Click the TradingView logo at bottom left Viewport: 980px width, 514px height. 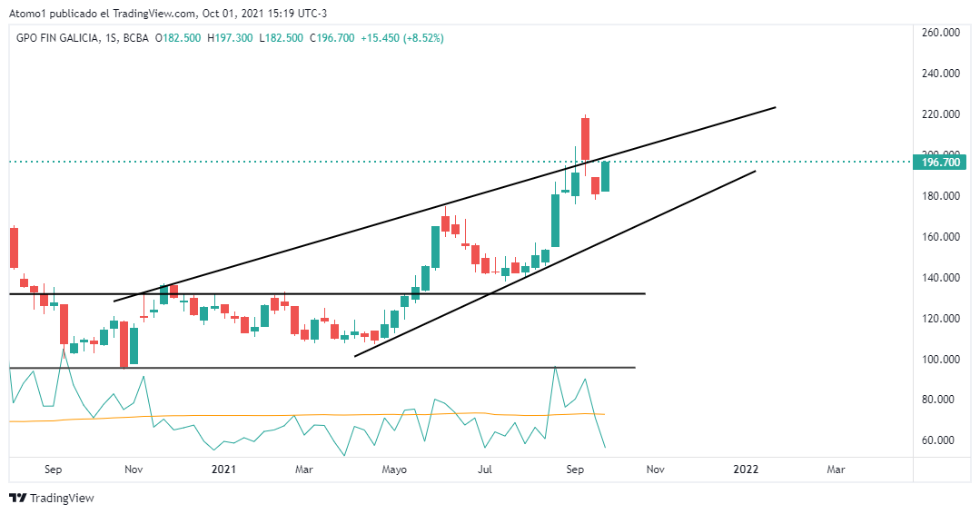[x=52, y=498]
